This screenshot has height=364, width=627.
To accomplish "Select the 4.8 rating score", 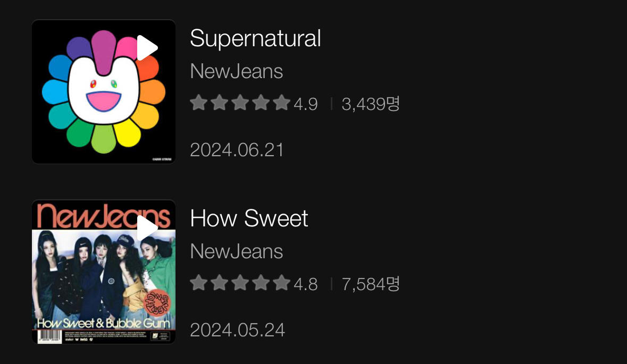I will click(306, 284).
